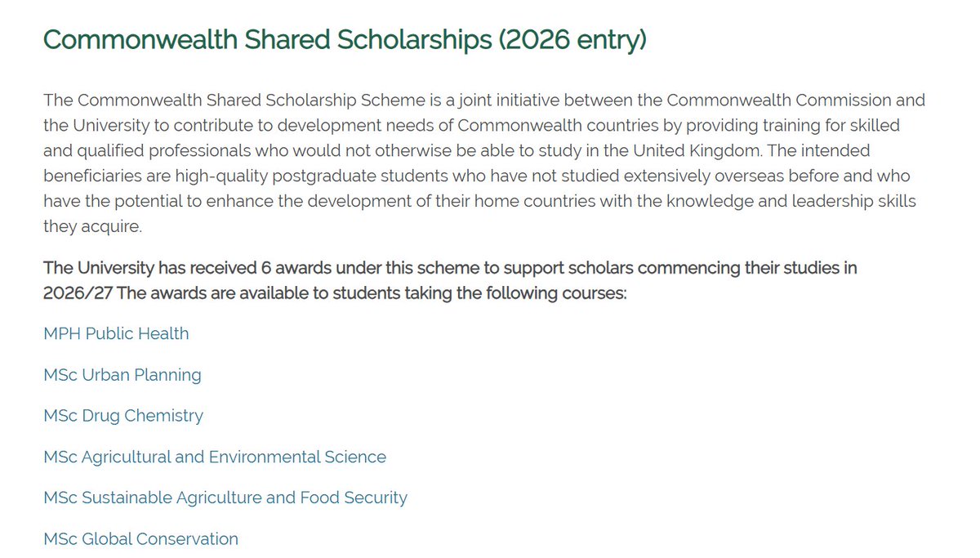Open the MSc Global Conservation link
980x558 pixels.
tap(140, 539)
